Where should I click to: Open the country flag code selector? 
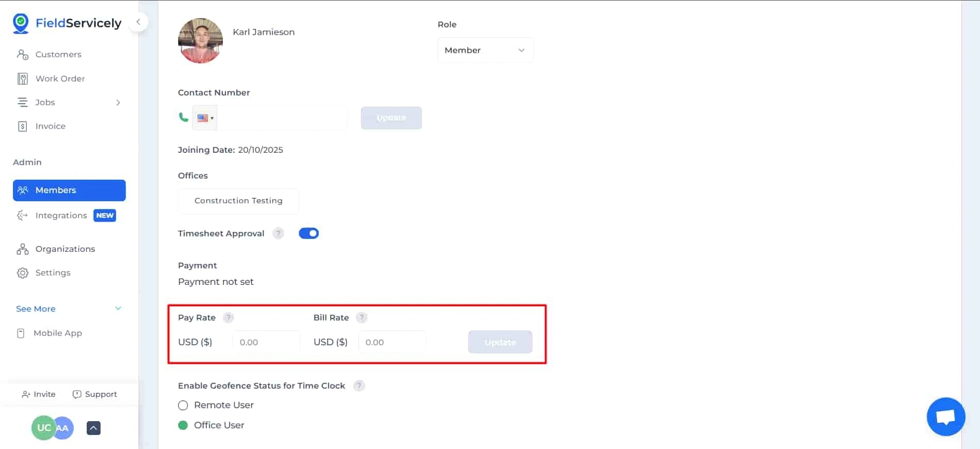click(205, 118)
